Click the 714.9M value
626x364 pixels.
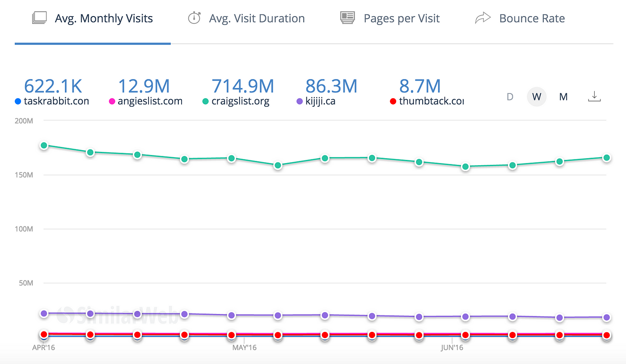[243, 86]
